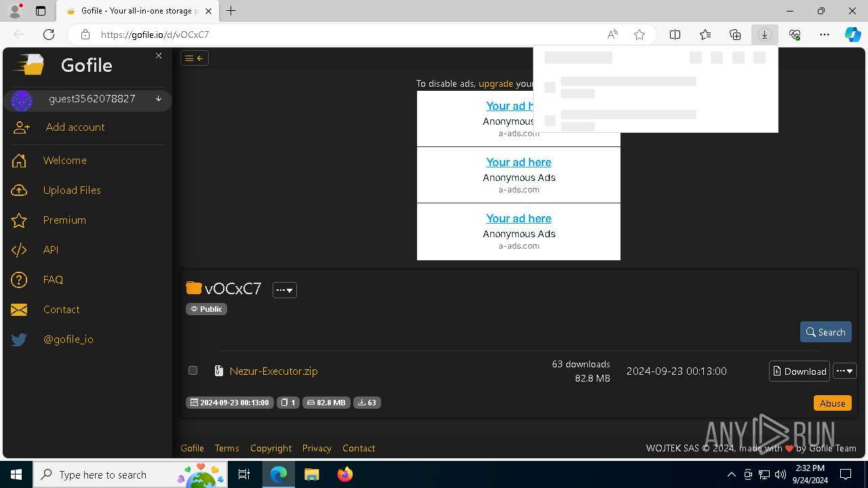This screenshot has width=868, height=488.
Task: Click the vOCxC7 folder icon
Action: [194, 288]
